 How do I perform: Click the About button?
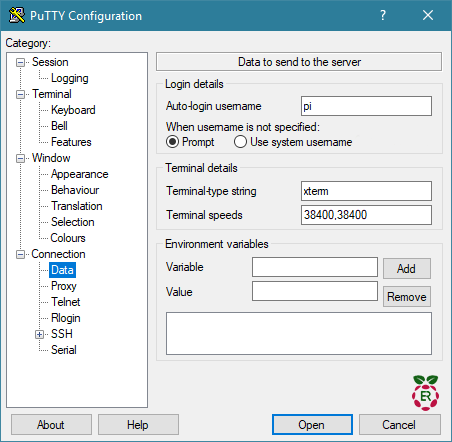click(51, 425)
